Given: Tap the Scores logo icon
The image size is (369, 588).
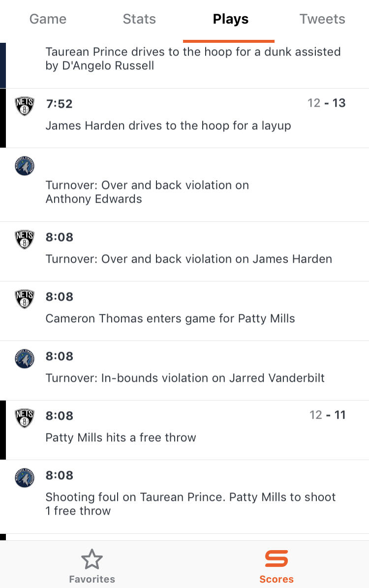Looking at the screenshot, I should 277,559.
